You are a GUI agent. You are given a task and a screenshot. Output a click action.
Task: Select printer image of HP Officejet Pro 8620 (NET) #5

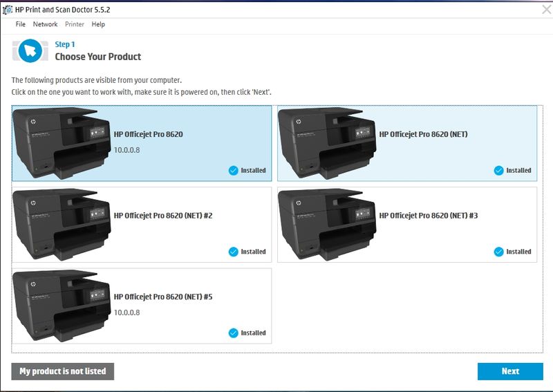coord(62,306)
